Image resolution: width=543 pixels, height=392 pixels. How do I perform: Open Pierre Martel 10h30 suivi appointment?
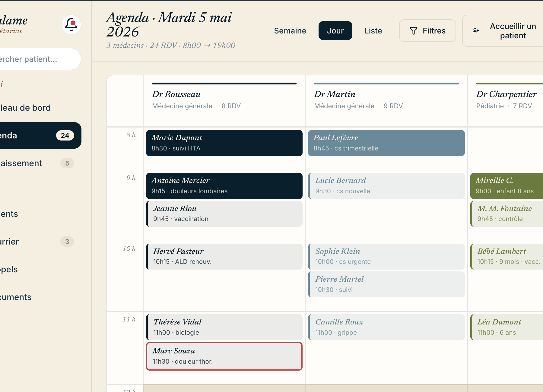(x=386, y=284)
